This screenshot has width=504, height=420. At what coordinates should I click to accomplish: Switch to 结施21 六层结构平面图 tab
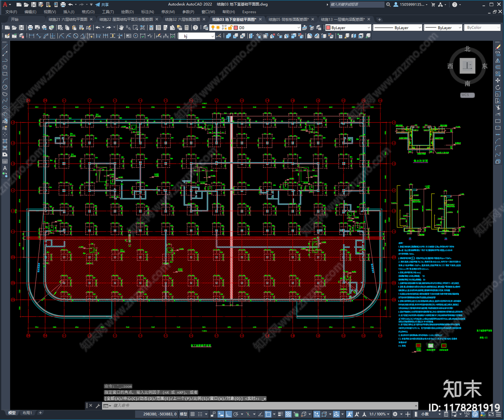pyautogui.click(x=68, y=20)
